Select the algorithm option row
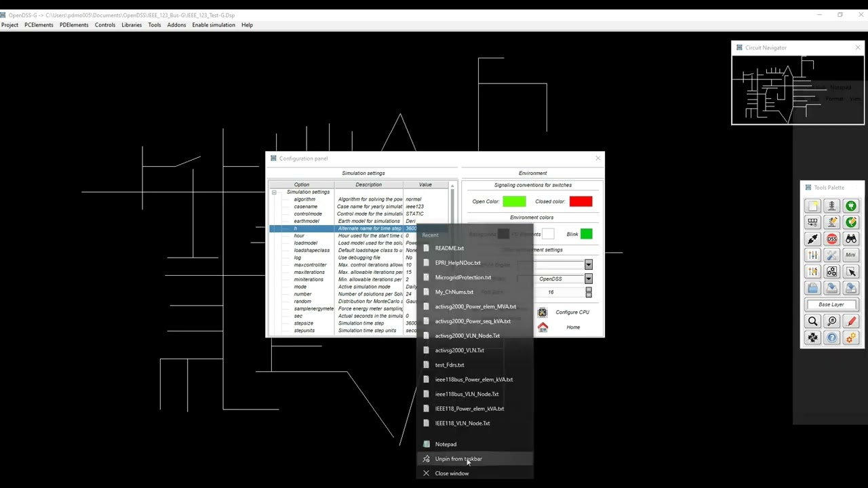 click(x=359, y=199)
